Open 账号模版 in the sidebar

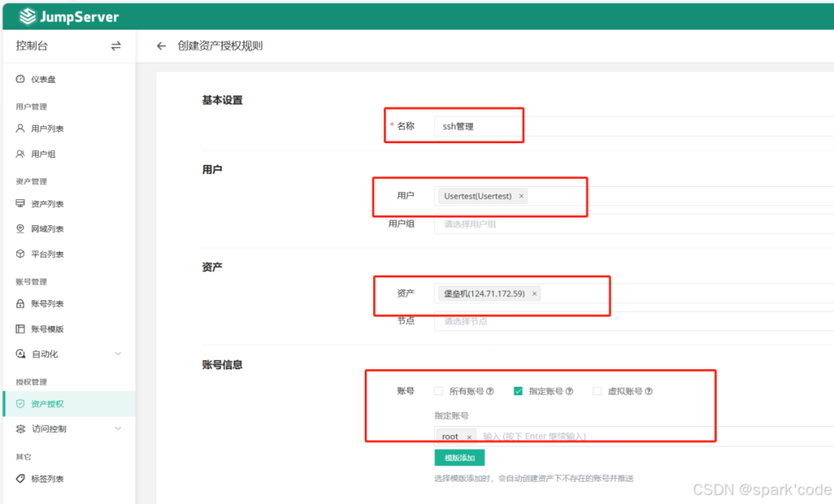point(48,329)
